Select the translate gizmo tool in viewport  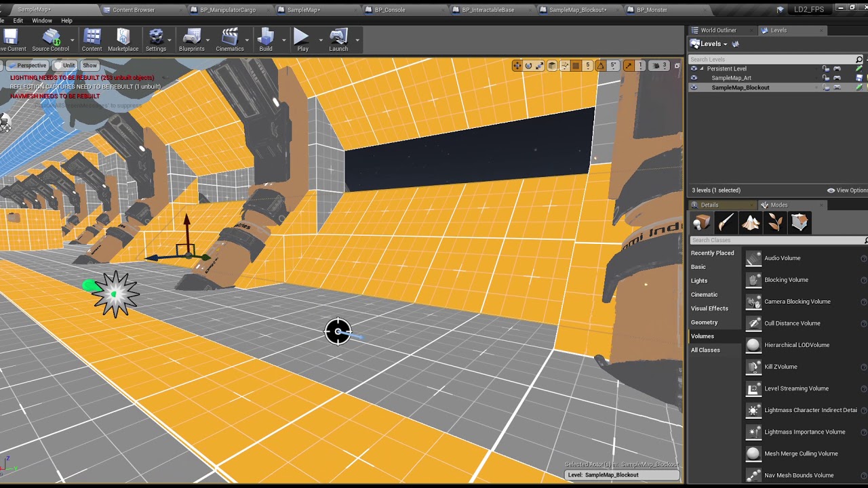(x=517, y=66)
